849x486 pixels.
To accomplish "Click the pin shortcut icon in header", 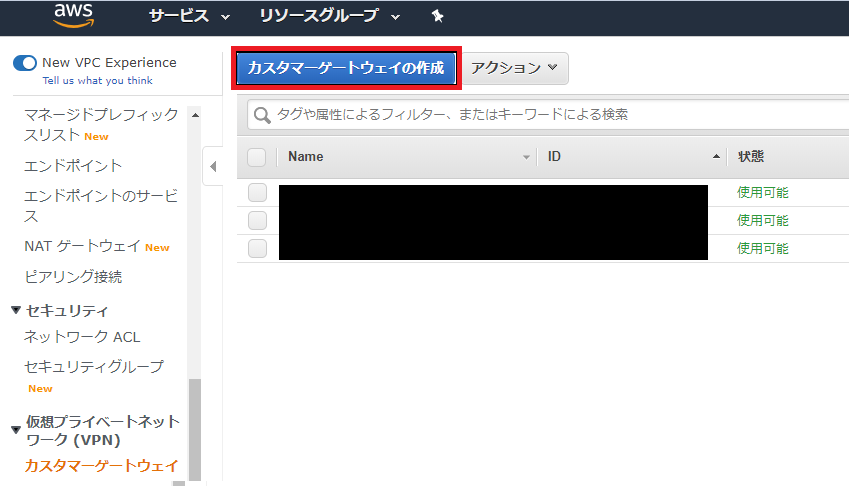I will (x=437, y=16).
